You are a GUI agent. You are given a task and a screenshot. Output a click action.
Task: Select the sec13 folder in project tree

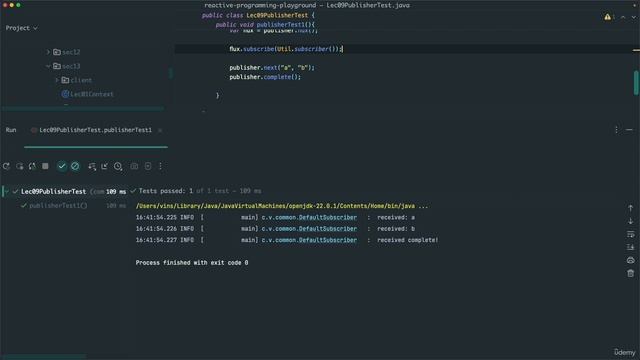[71, 66]
